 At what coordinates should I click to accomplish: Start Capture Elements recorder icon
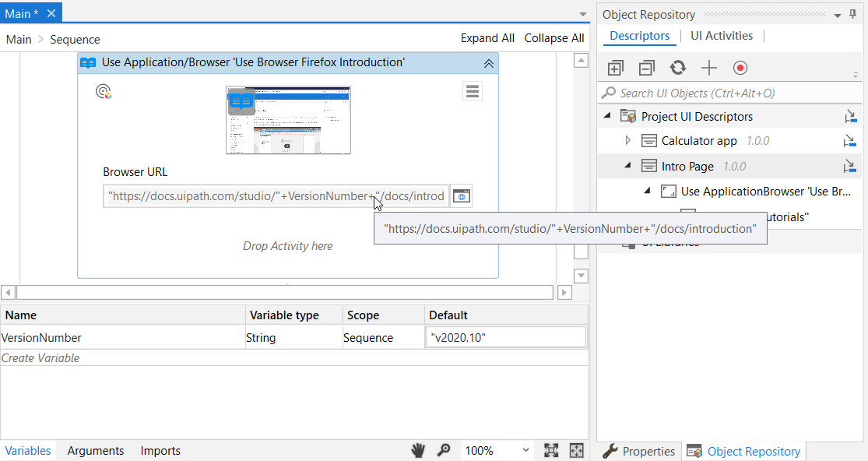[x=740, y=68]
